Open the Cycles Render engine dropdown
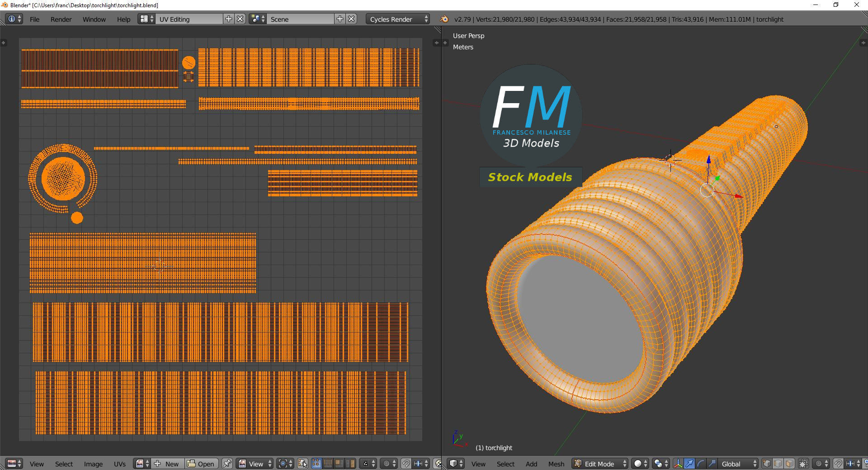The width and height of the screenshot is (868, 470). 398,19
